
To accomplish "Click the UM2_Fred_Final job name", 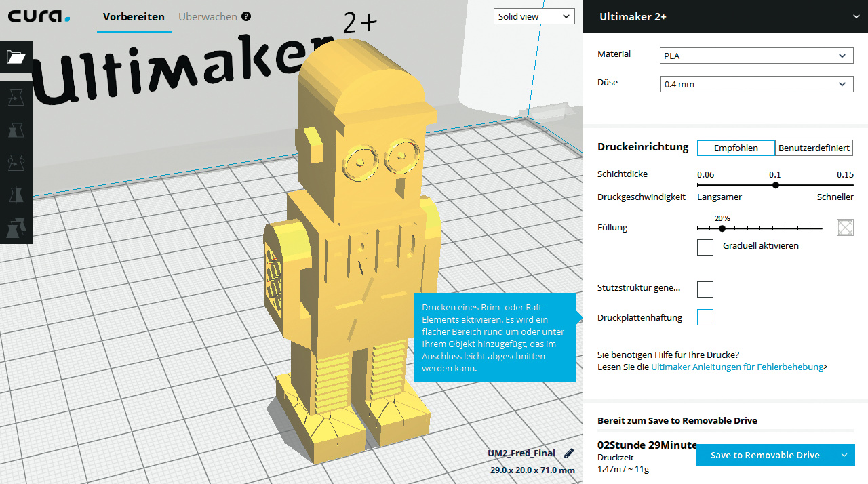I will point(521,453).
